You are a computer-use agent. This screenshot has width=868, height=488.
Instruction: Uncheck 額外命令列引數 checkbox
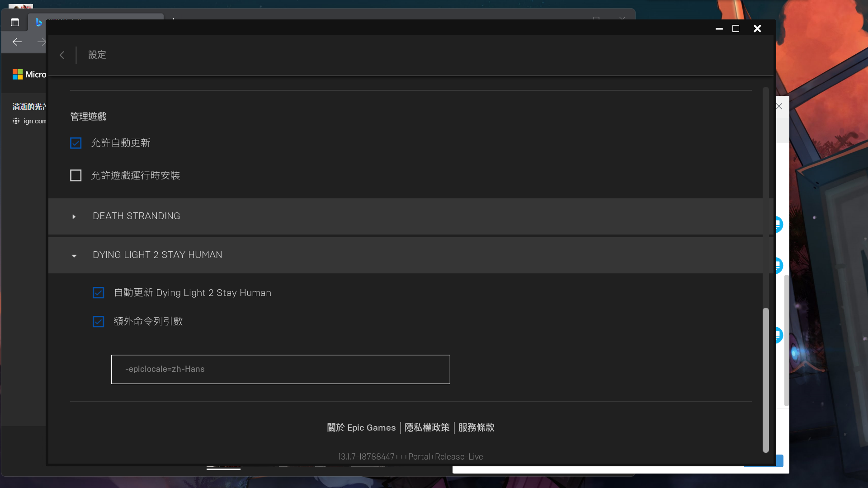tap(98, 321)
